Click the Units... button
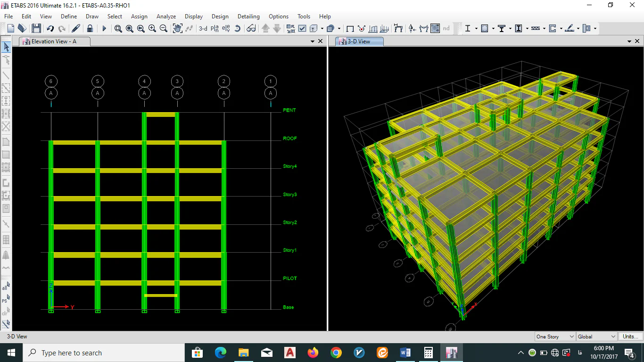 [630, 337]
